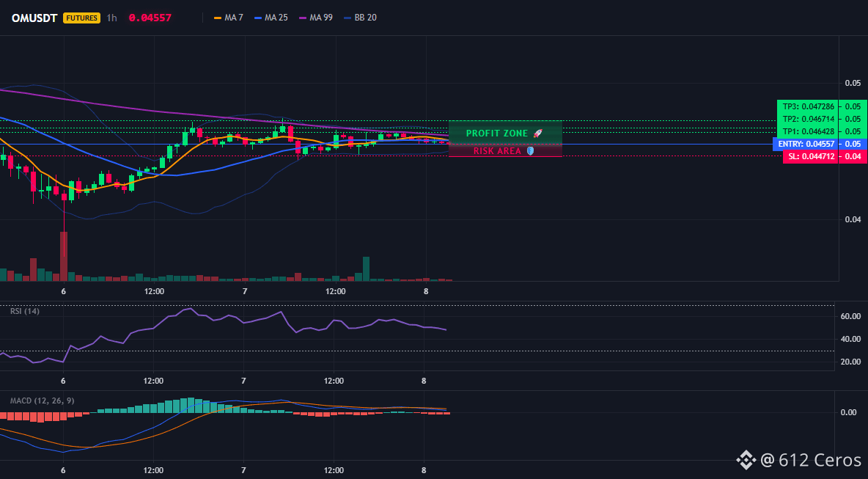Click the RSI (14) indicator title
The width and height of the screenshot is (868, 479).
(25, 311)
